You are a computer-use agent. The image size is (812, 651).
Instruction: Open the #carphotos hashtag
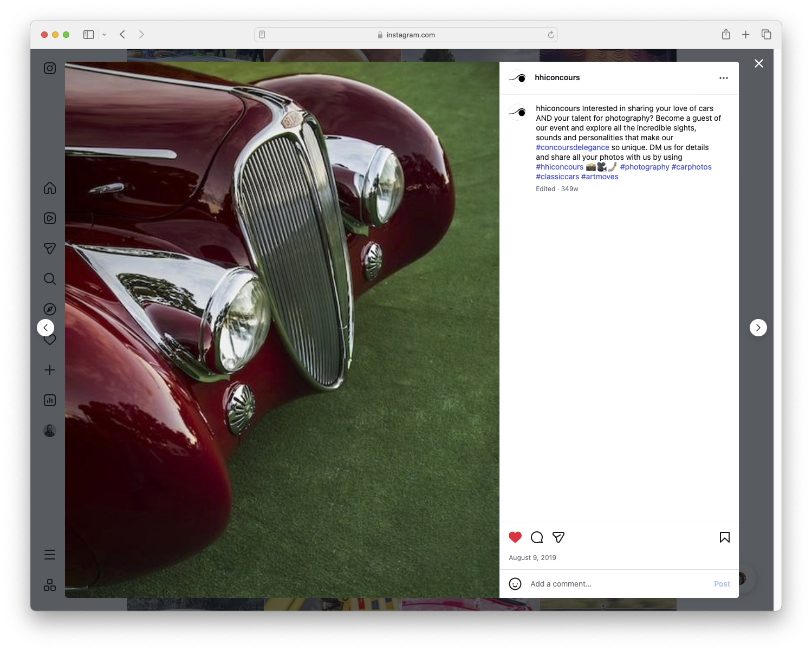[692, 167]
